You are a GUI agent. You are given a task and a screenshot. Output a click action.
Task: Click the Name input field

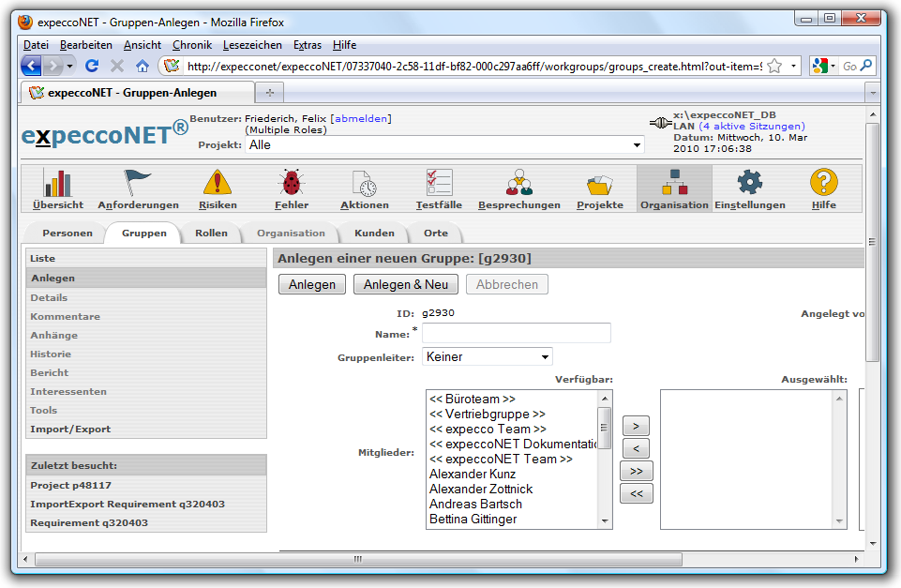pyautogui.click(x=516, y=333)
